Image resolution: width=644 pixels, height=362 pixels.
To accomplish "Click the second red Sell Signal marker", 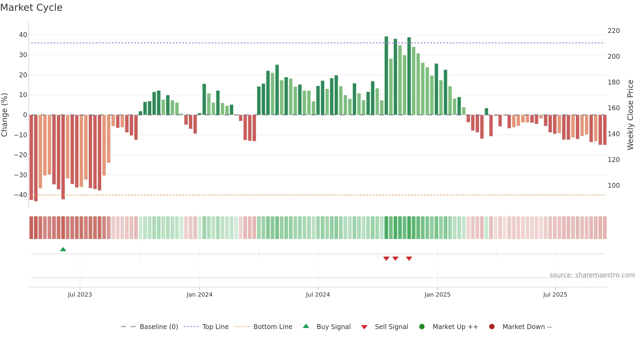I will click(x=395, y=258).
